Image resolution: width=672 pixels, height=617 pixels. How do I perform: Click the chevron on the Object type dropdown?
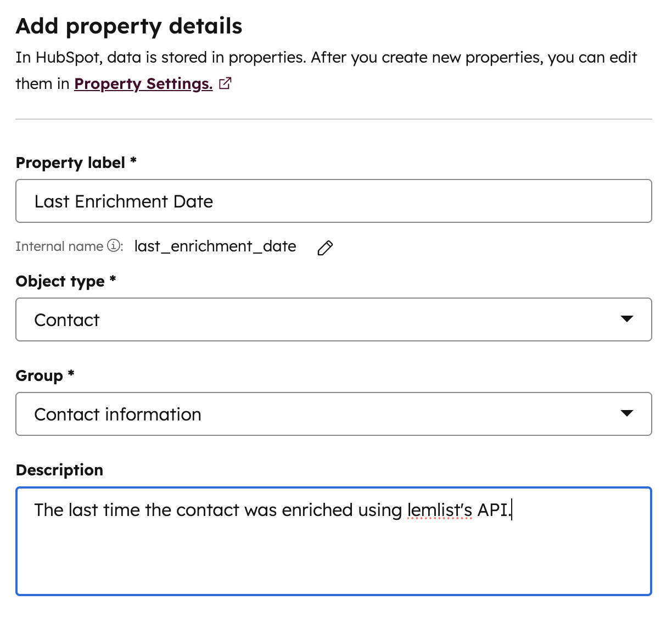[x=627, y=319]
